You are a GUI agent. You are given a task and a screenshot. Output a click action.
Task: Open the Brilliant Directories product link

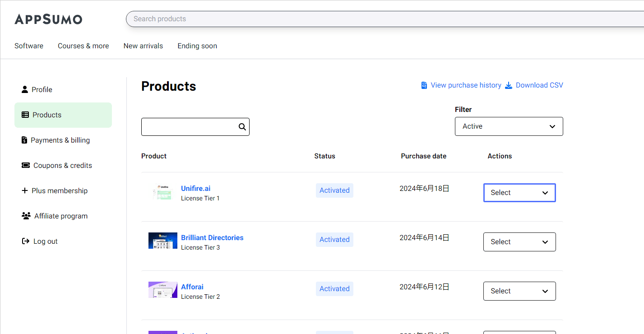[212, 238]
